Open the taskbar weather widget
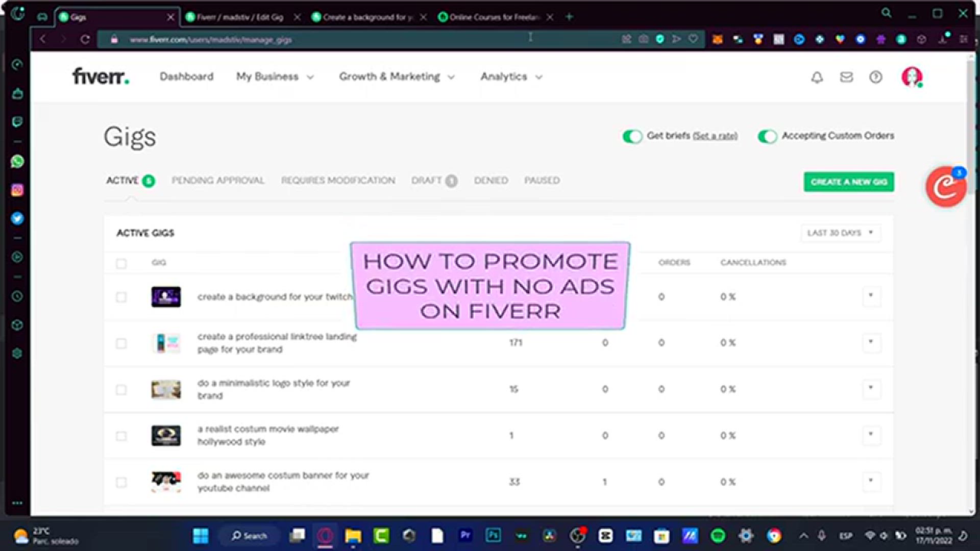The image size is (980, 551). coord(46,536)
